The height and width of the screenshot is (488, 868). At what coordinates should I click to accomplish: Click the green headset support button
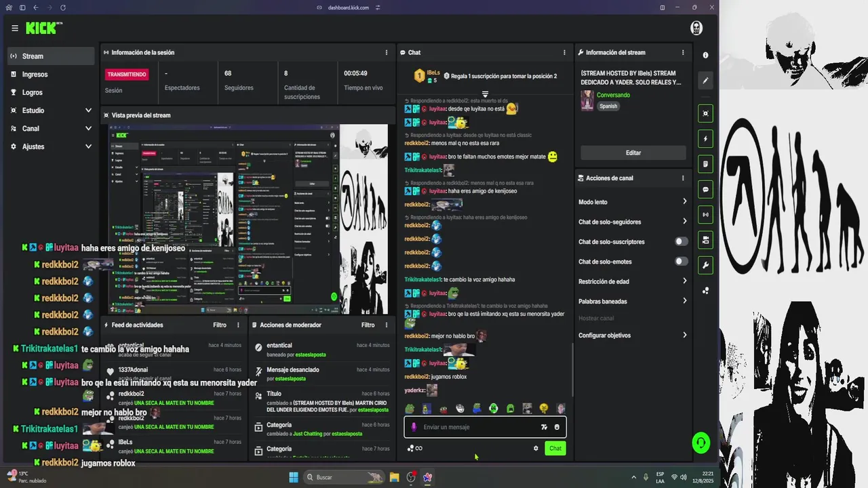pyautogui.click(x=701, y=443)
